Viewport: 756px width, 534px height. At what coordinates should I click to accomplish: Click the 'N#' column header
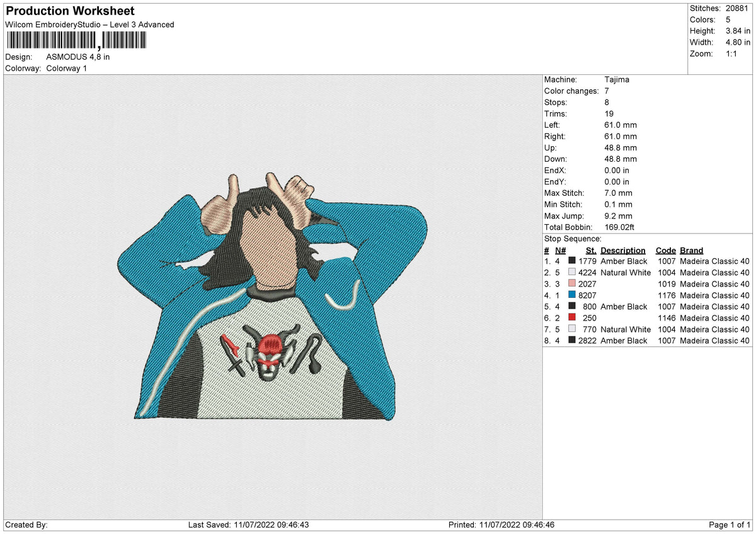(x=561, y=251)
